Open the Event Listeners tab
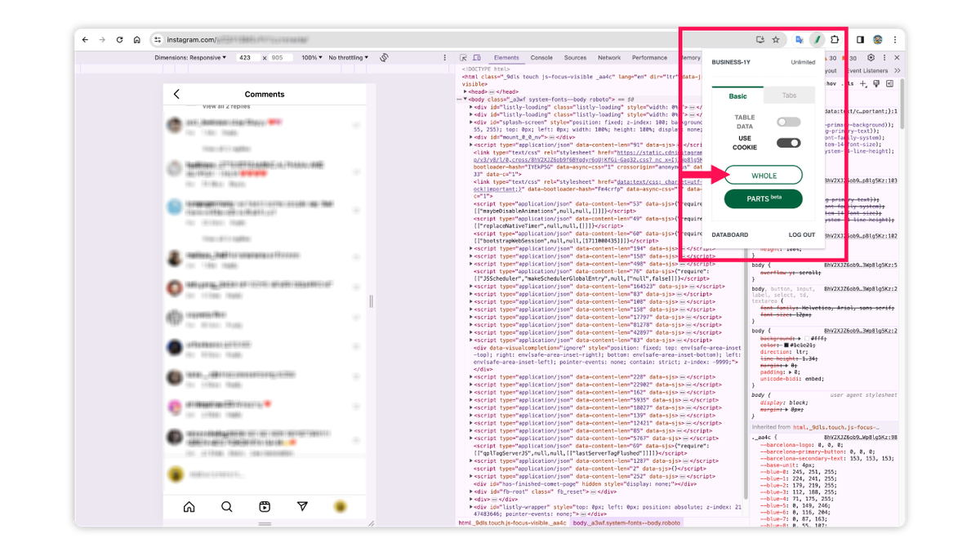The image size is (980, 556). pos(866,71)
